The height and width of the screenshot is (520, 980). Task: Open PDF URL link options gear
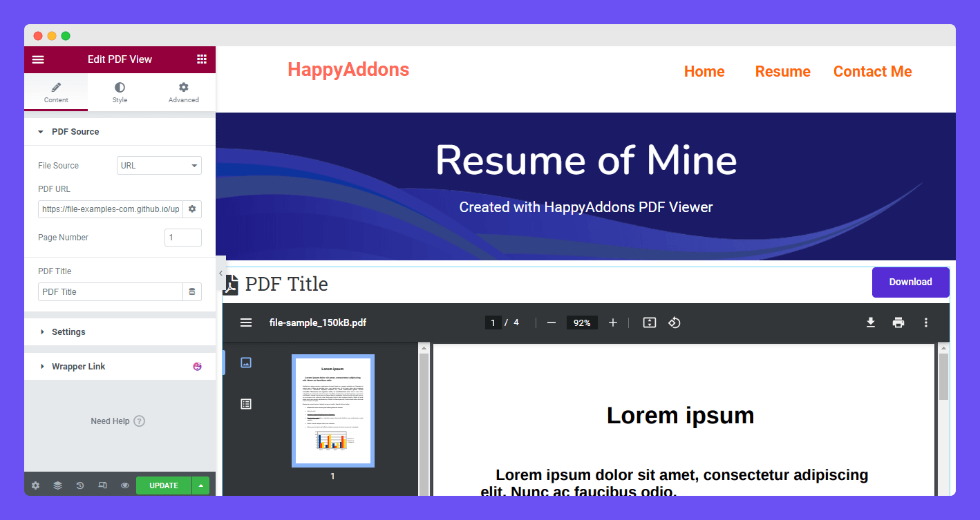[x=192, y=209]
